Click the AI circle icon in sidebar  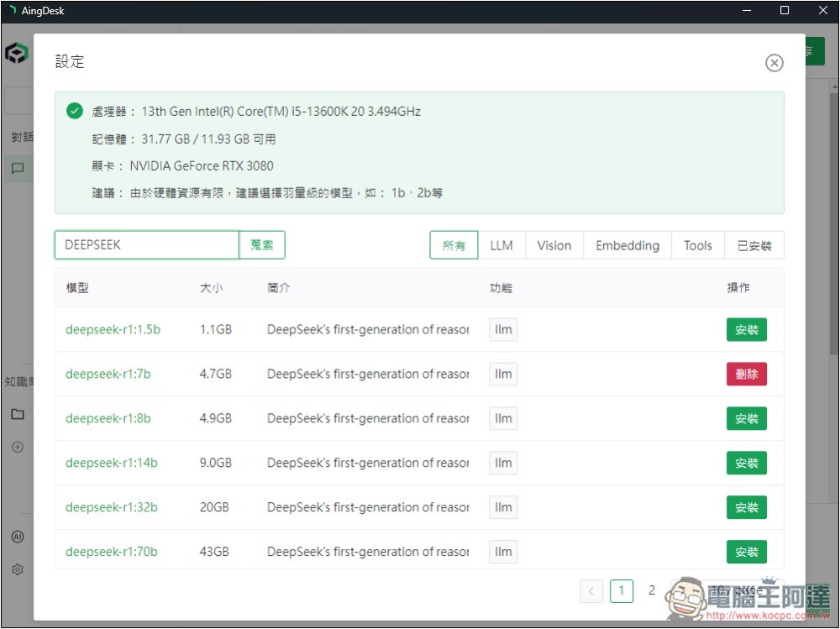point(18,537)
